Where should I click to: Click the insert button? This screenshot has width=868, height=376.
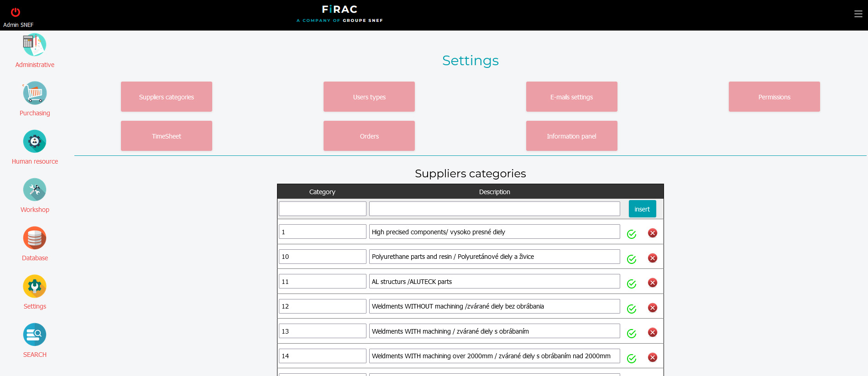click(642, 209)
